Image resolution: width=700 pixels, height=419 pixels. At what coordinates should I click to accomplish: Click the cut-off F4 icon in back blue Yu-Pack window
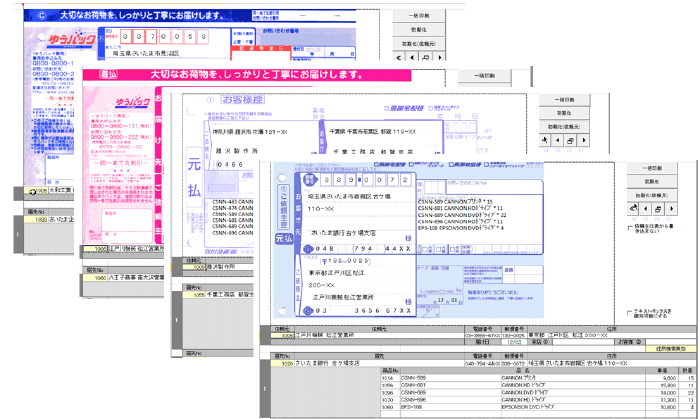399,57
